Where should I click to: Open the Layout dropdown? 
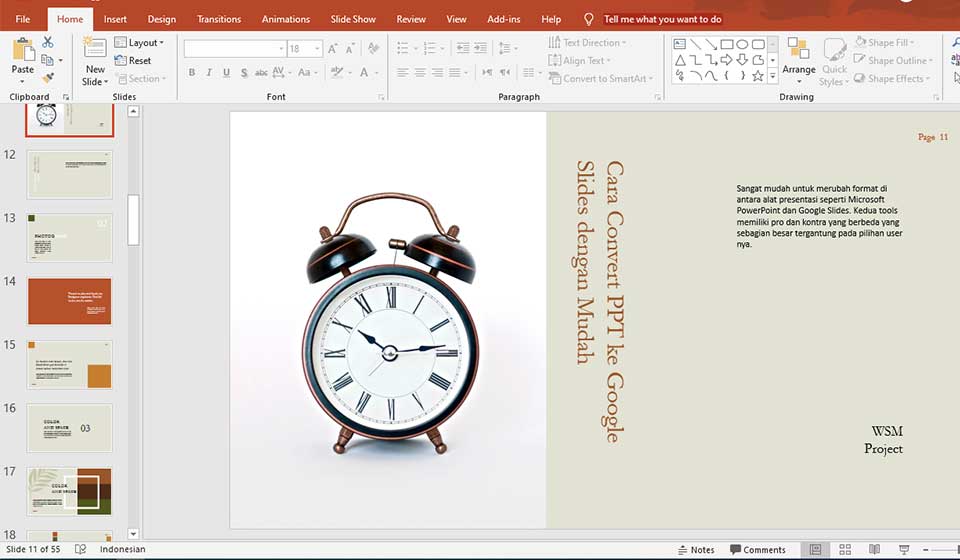(x=140, y=42)
